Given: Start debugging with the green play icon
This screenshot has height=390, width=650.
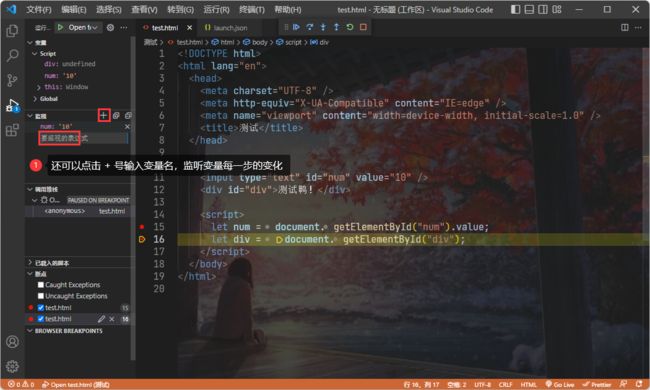Looking at the screenshot, I should pyautogui.click(x=61, y=27).
